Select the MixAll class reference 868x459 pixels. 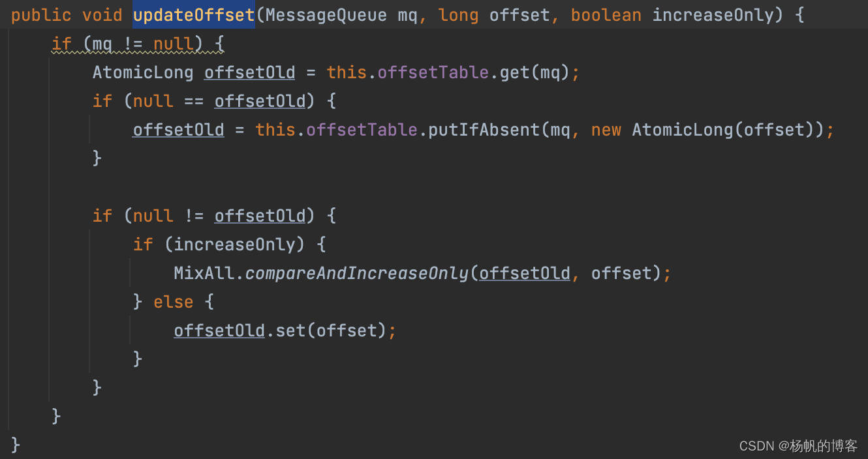point(204,273)
